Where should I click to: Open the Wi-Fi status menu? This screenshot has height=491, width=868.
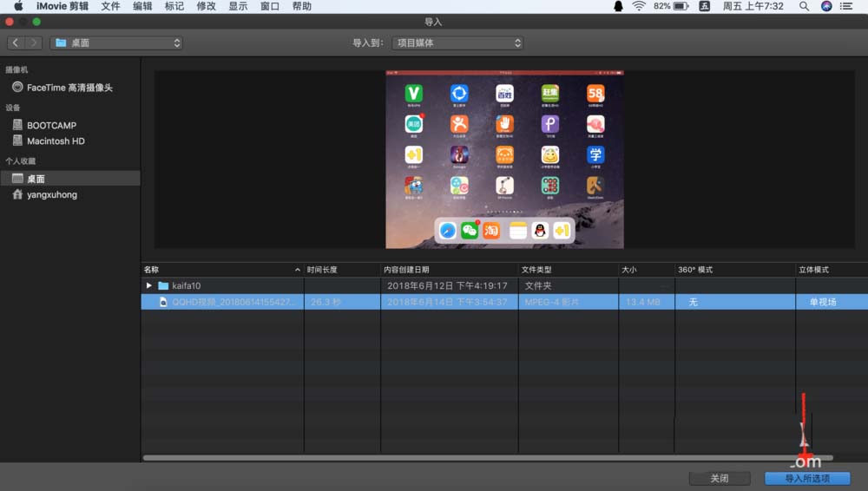[639, 6]
